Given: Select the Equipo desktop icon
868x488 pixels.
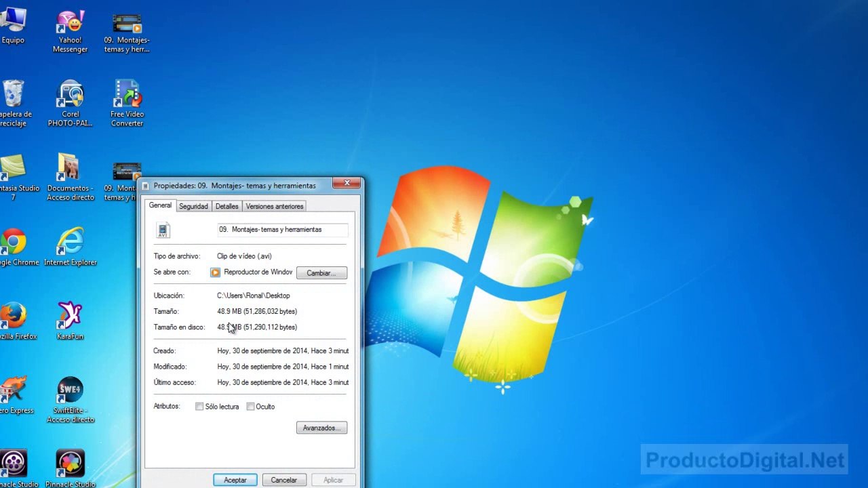Looking at the screenshot, I should [x=13, y=26].
